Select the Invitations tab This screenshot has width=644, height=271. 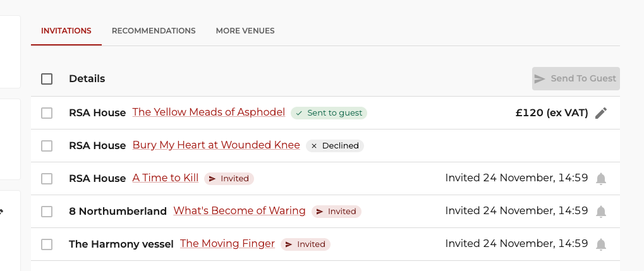(66, 31)
